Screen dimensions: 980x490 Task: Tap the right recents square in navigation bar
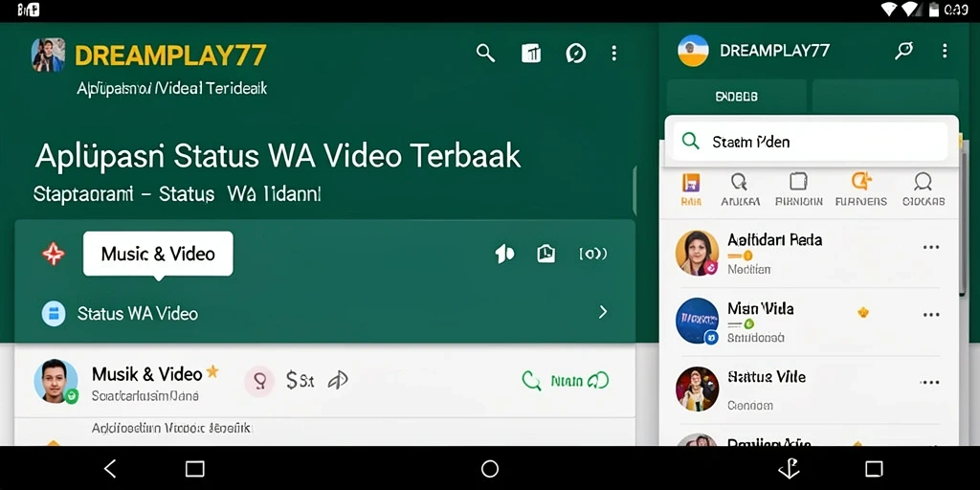pyautogui.click(x=874, y=469)
